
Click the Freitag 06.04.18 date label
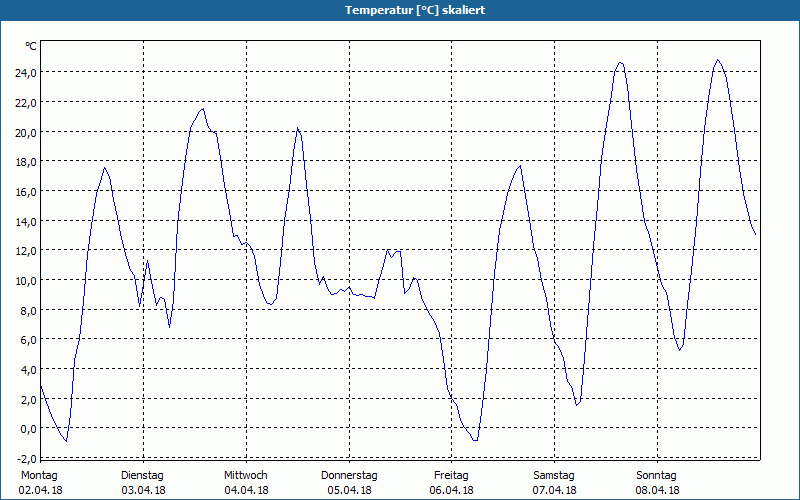452,483
